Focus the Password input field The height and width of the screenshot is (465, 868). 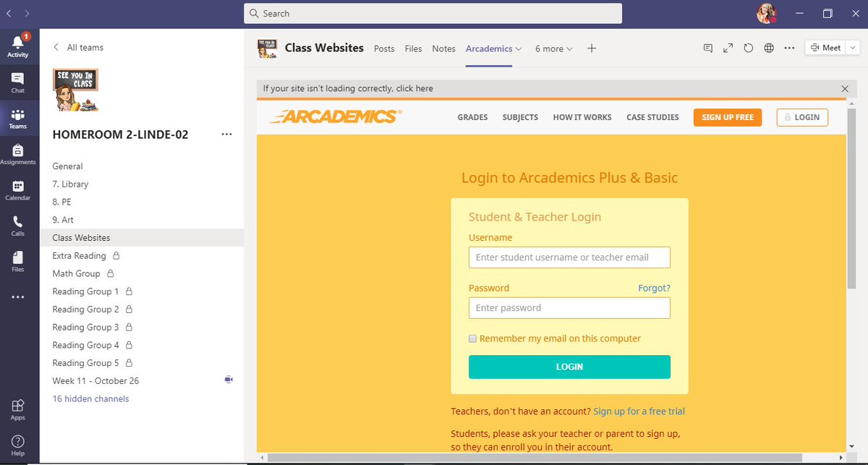point(569,308)
